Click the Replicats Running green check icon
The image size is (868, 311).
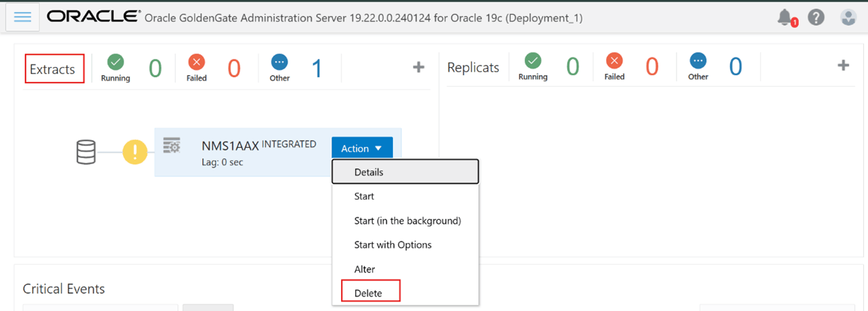coord(533,61)
